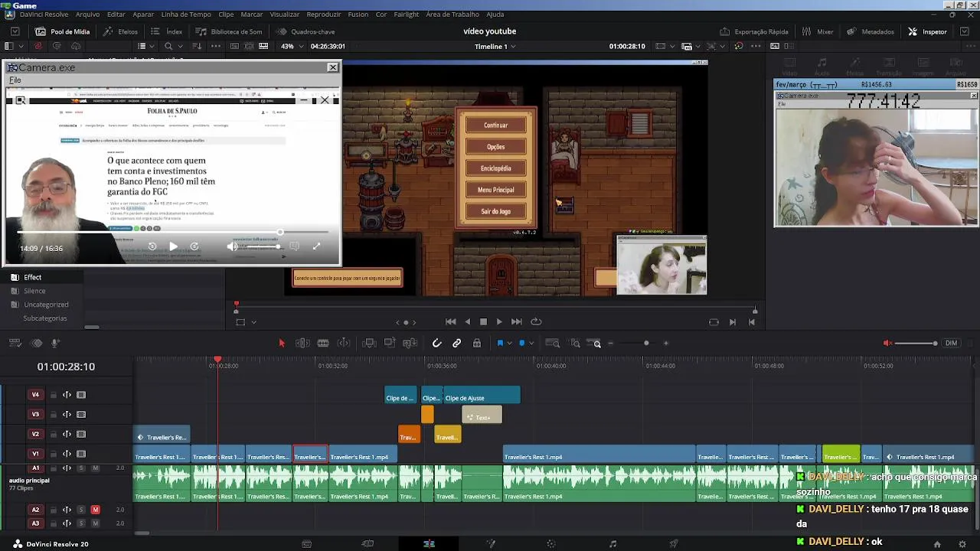Select the Silence sound category
This screenshot has height=551, width=980.
point(34,291)
